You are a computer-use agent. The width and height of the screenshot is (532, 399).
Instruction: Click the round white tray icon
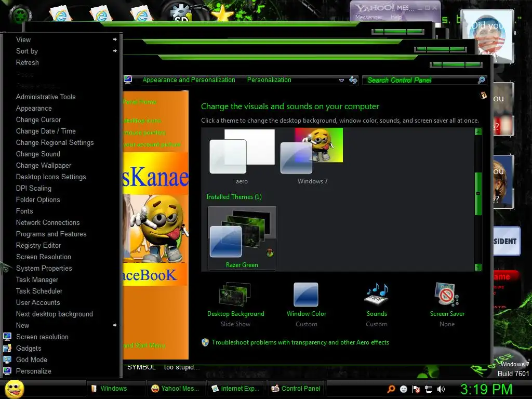tap(403, 389)
